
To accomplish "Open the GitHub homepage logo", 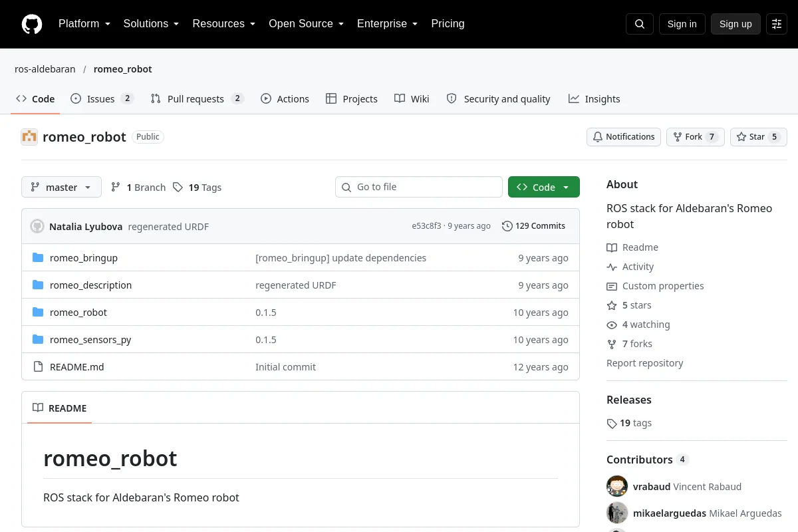I will 32,24.
